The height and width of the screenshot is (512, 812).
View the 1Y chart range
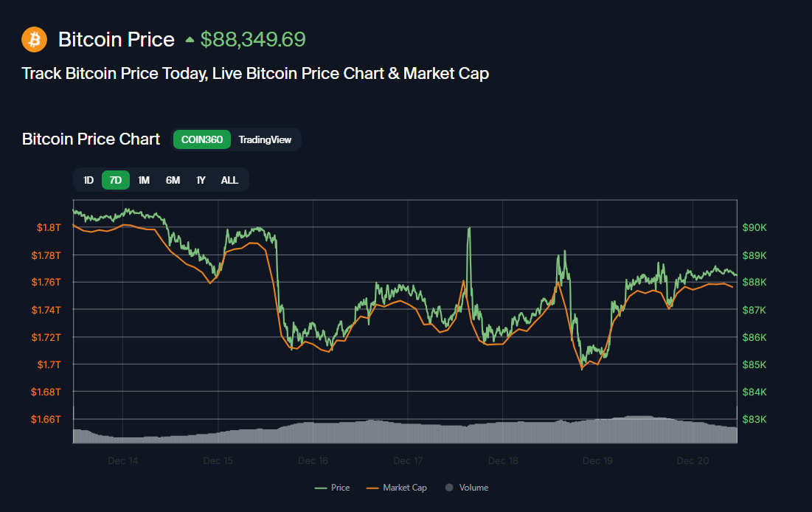click(x=200, y=179)
